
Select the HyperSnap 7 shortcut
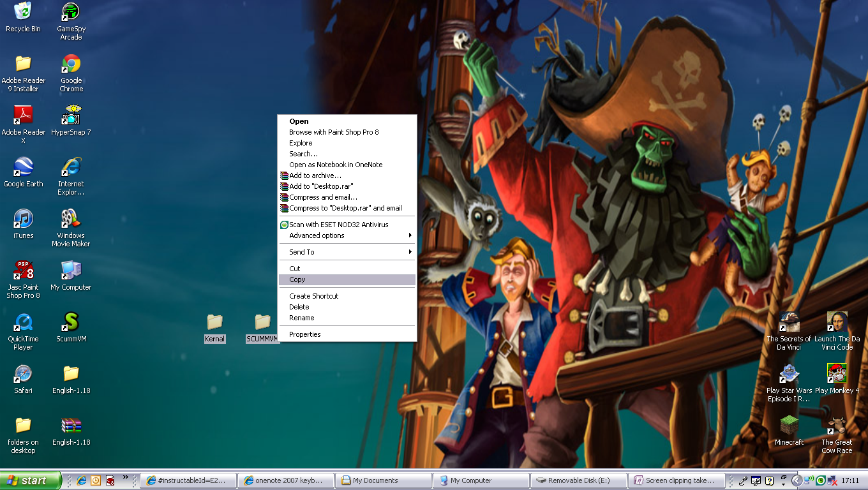pos(71,121)
